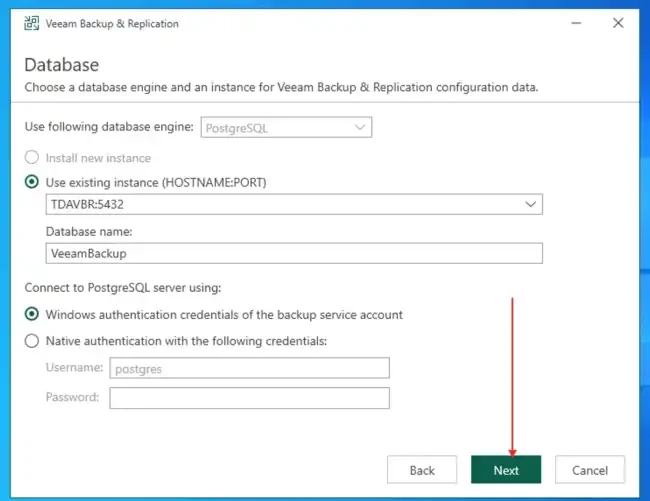Screen dimensions: 650x501
Task: Click the TDAVBR:5432 instance text field
Action: click(x=294, y=204)
